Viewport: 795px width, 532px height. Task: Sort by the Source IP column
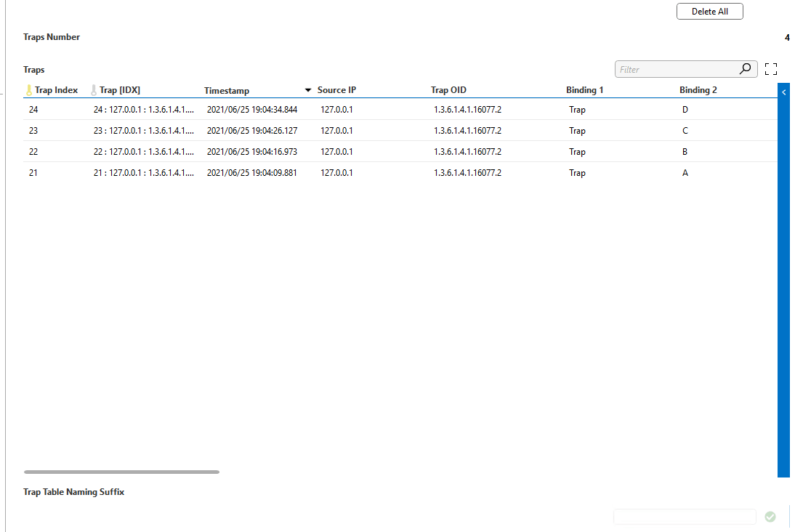coord(336,90)
